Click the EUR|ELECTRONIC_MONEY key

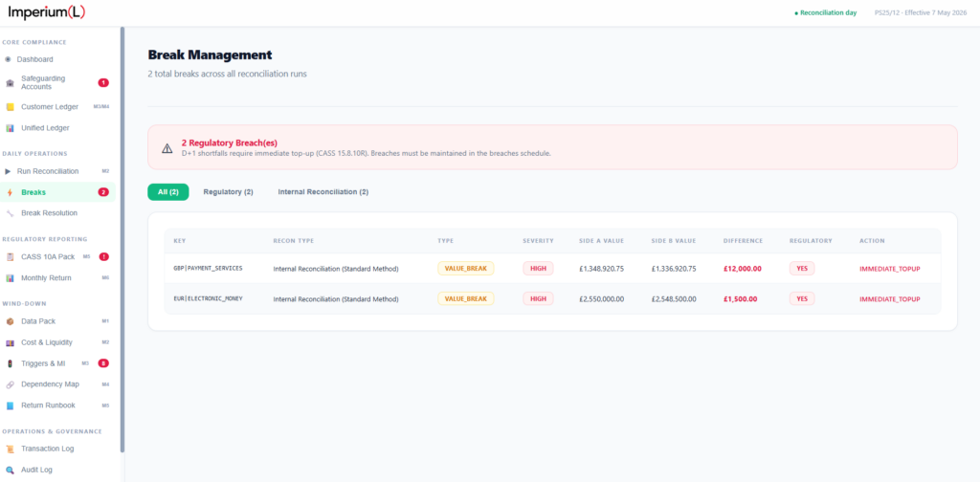[x=208, y=299]
